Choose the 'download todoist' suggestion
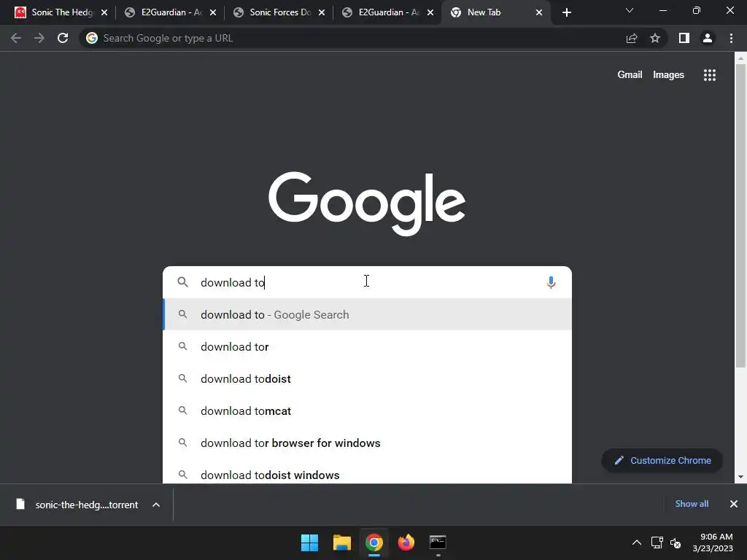This screenshot has width=747, height=560. point(367,378)
